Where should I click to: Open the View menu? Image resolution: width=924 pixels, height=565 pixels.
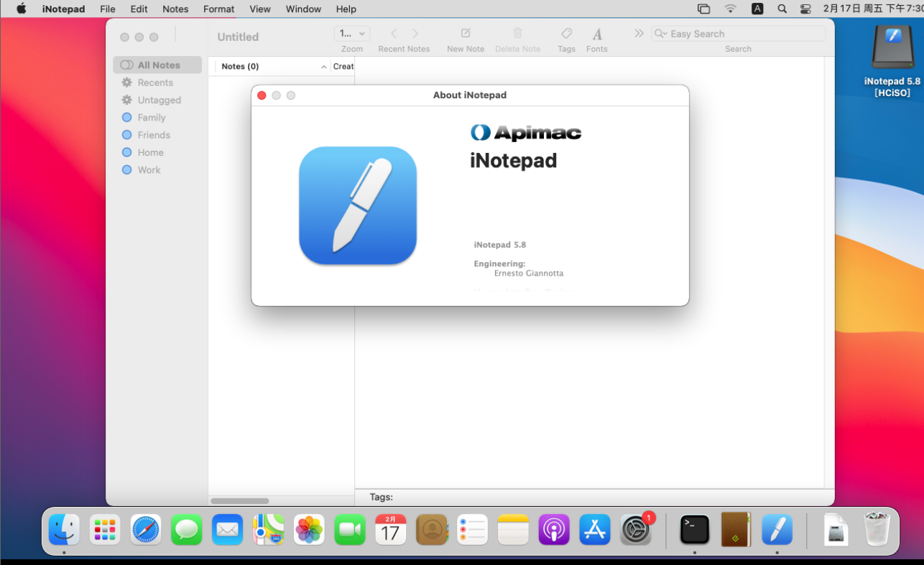[x=260, y=9]
